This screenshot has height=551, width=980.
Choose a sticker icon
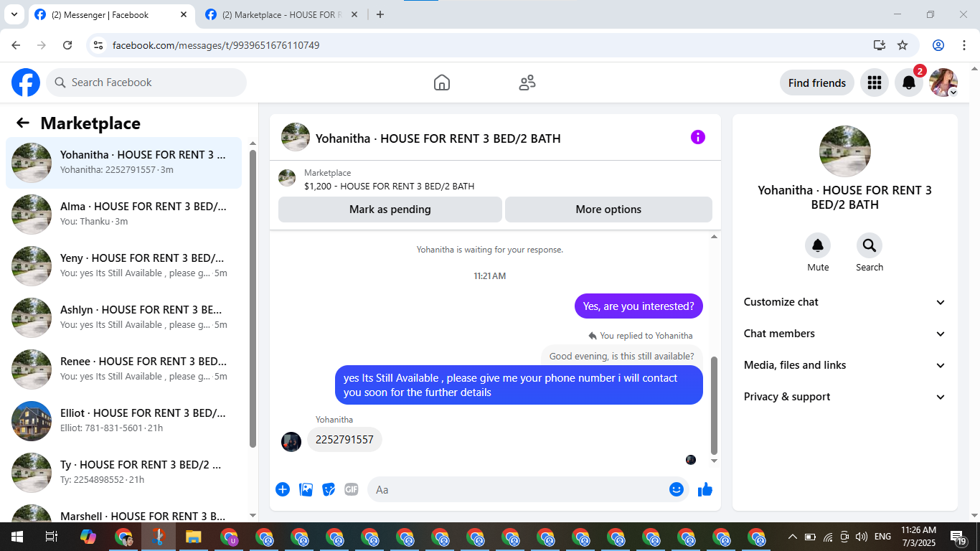[x=329, y=489]
